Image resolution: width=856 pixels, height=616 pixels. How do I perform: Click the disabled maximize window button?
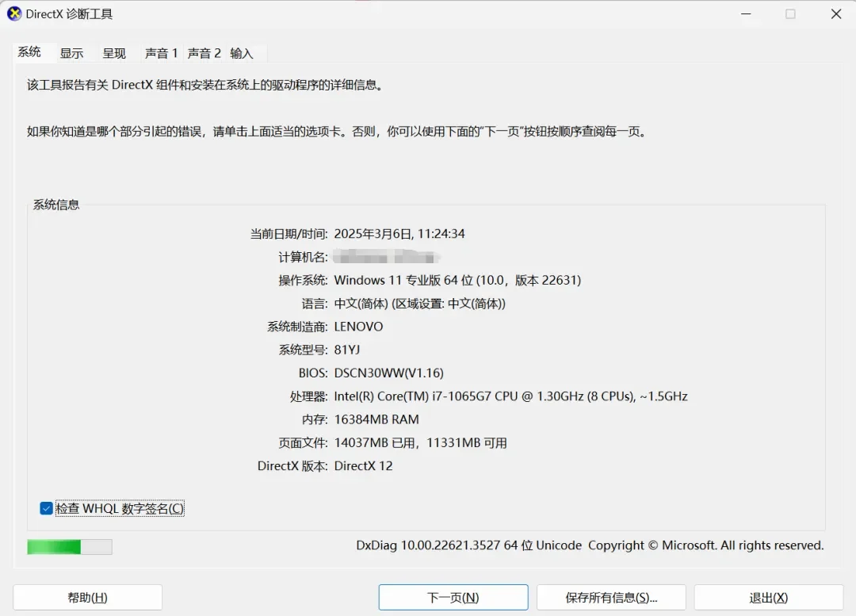(790, 13)
